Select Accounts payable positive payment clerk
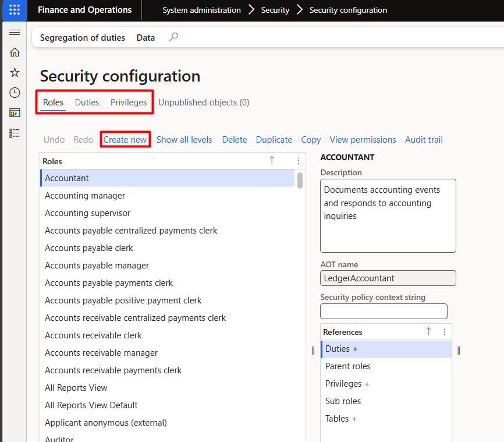Image resolution: width=504 pixels, height=442 pixels. tap(168, 300)
